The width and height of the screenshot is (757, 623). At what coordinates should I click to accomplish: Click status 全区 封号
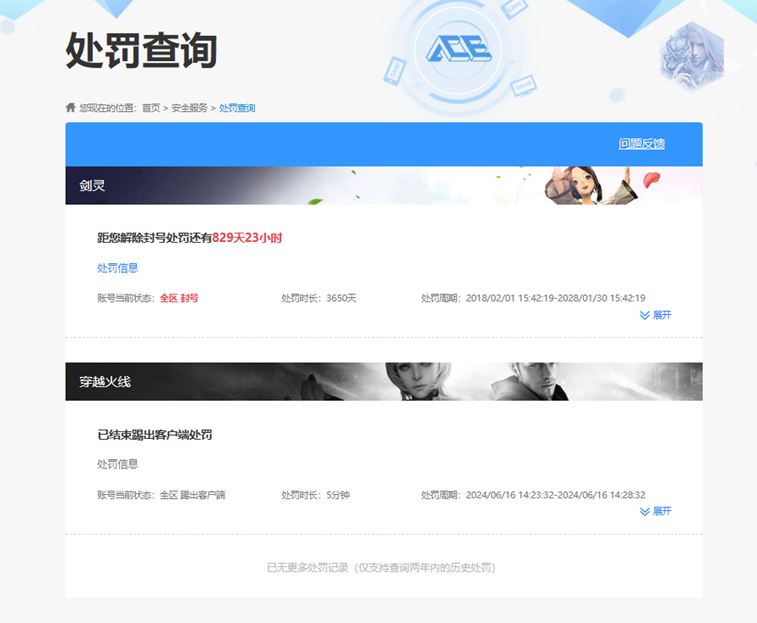(x=179, y=298)
